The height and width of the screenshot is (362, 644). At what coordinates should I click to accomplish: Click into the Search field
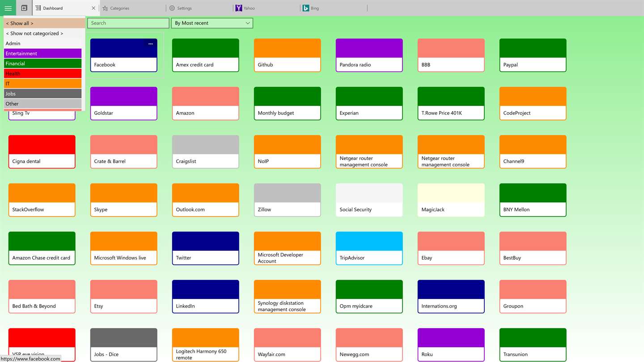click(128, 23)
